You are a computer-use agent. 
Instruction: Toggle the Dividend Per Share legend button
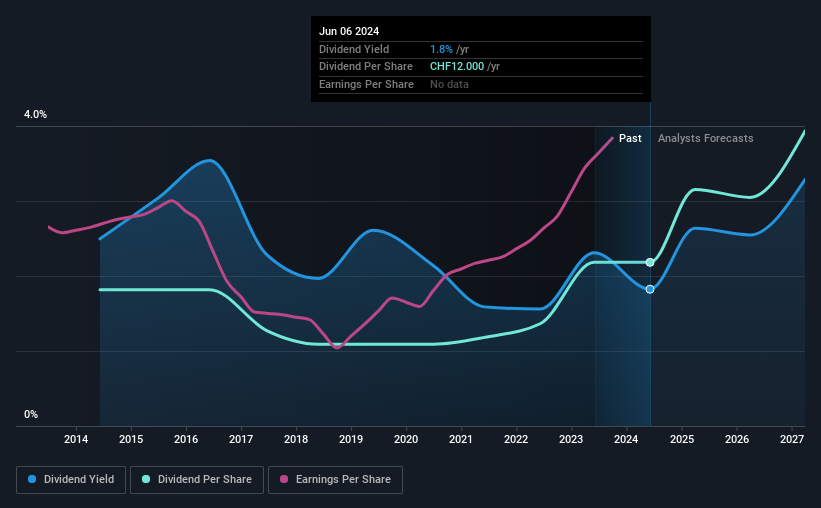click(x=197, y=480)
